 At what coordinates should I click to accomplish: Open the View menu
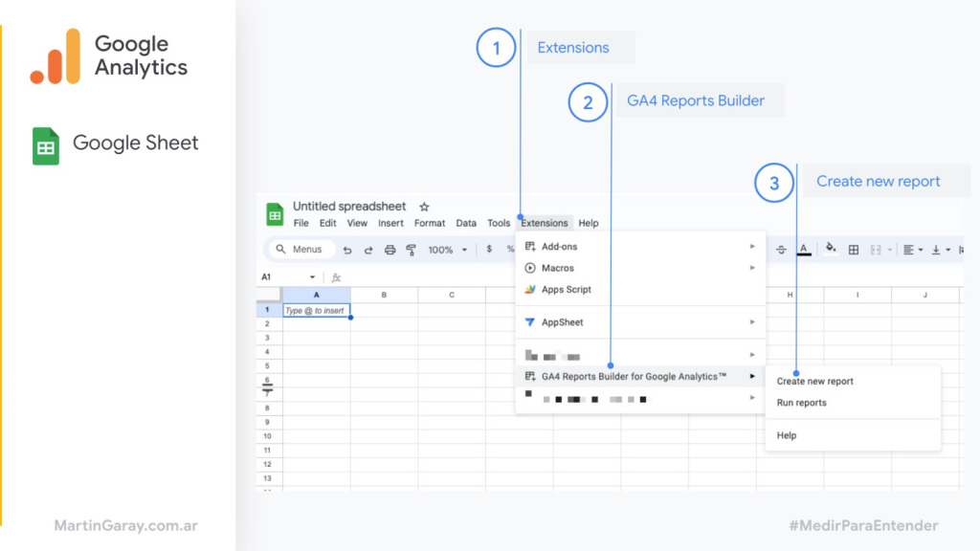coord(358,223)
